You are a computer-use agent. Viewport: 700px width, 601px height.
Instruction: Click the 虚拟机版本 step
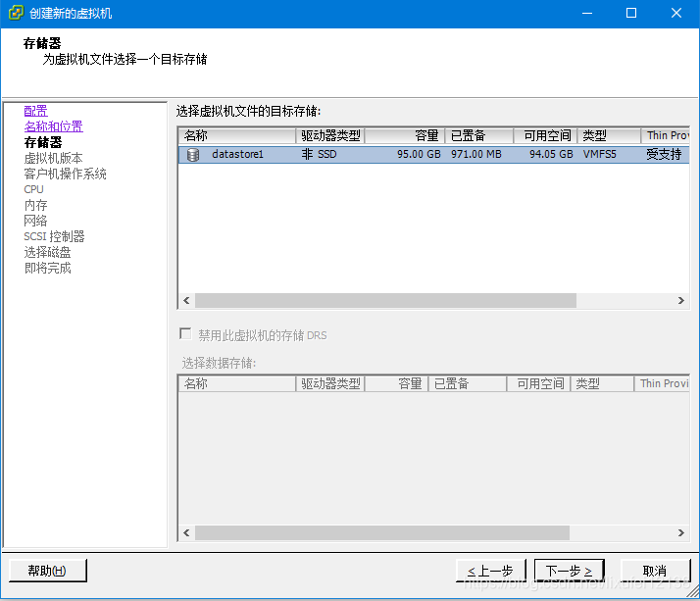(x=53, y=158)
